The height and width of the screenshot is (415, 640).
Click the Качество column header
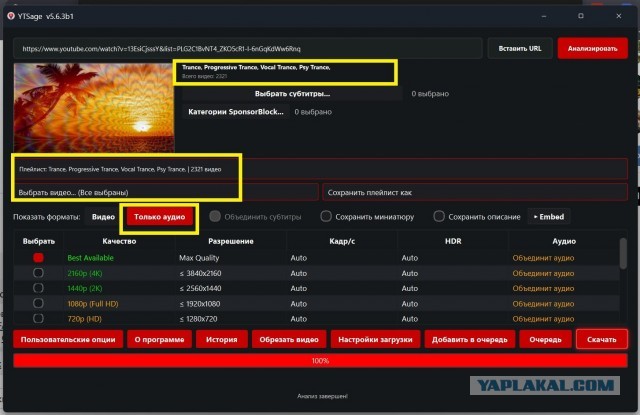119,241
